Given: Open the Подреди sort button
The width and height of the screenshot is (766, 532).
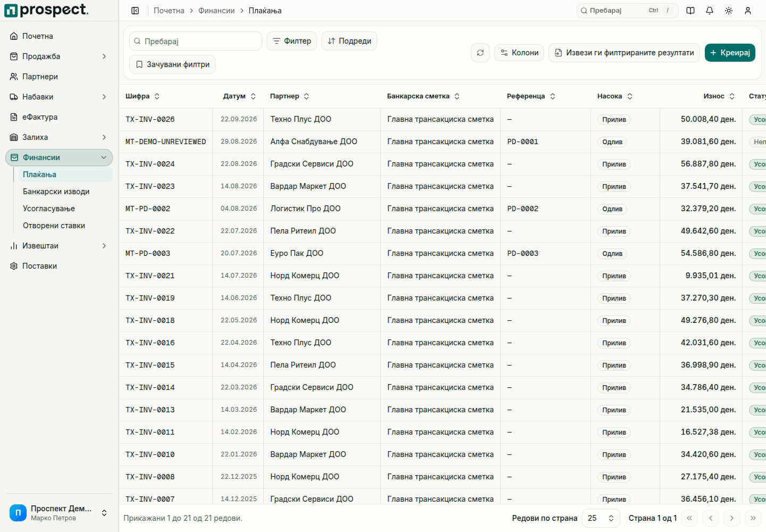Looking at the screenshot, I should point(349,41).
